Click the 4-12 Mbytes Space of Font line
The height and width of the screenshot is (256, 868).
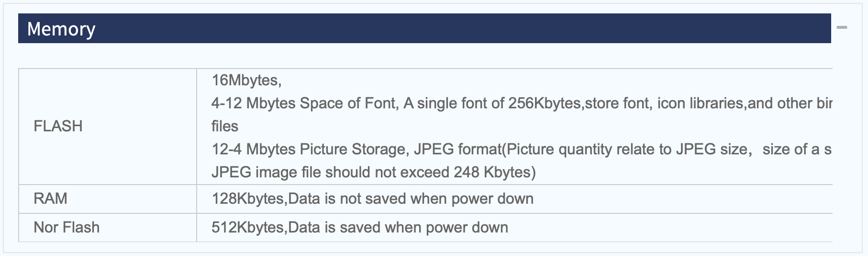point(522,103)
